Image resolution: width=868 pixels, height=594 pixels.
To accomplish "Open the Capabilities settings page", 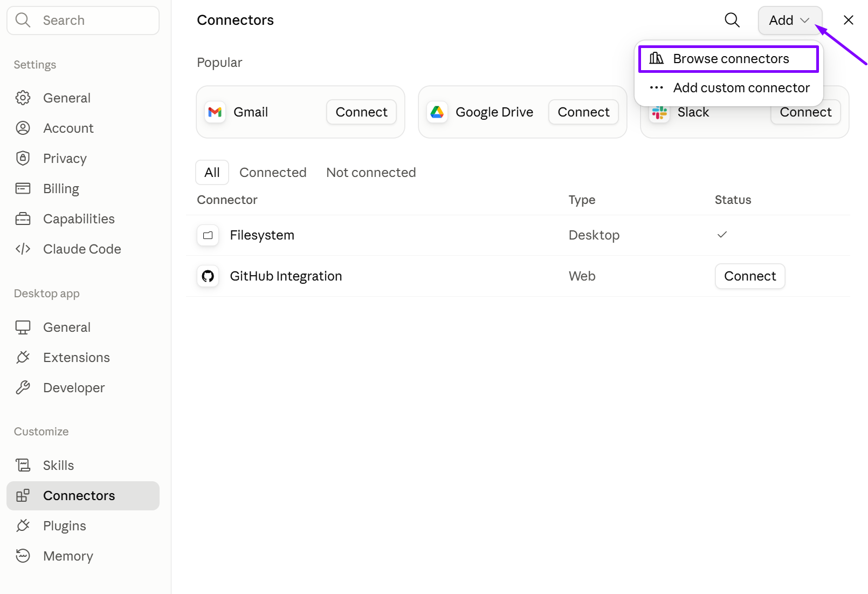I will pos(83,219).
